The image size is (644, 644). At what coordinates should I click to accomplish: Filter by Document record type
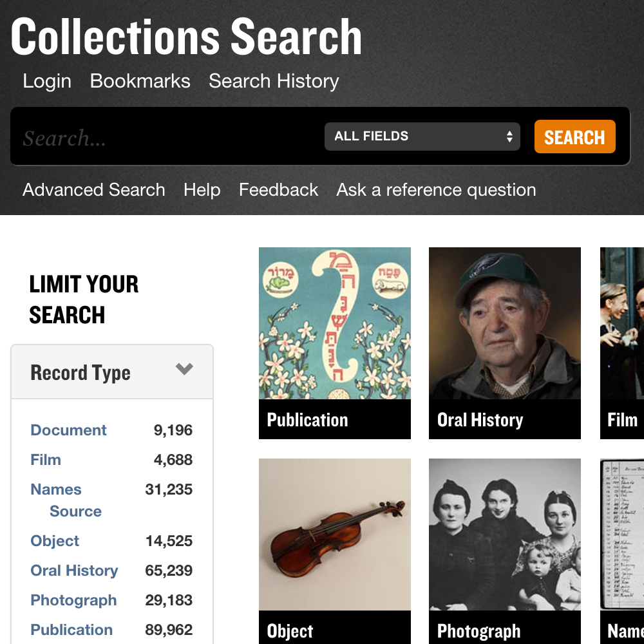tap(69, 430)
